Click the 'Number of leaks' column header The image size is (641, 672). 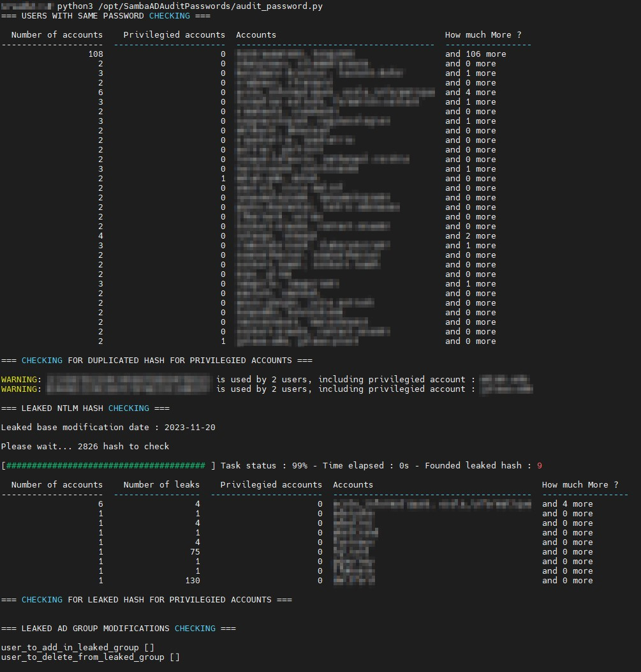(x=161, y=485)
